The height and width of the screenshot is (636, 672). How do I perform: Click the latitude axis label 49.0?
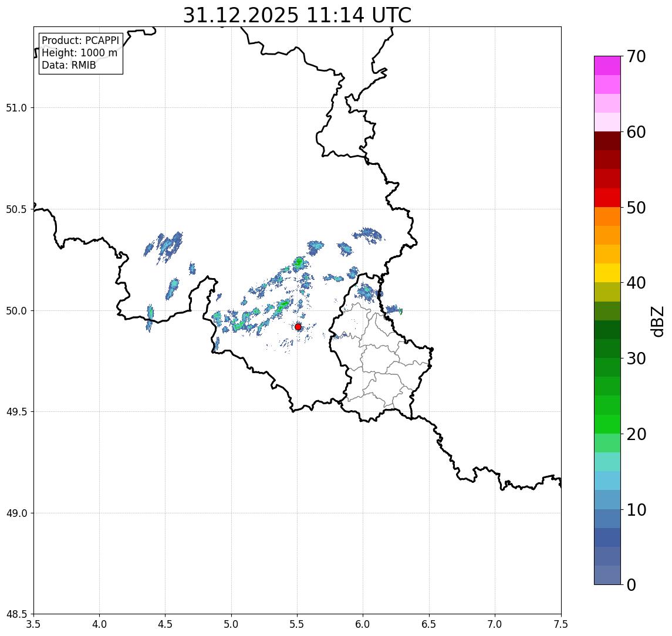point(16,513)
